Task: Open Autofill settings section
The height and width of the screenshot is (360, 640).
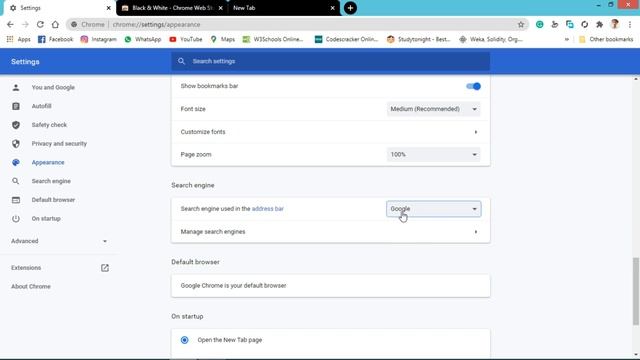Action: [41, 106]
